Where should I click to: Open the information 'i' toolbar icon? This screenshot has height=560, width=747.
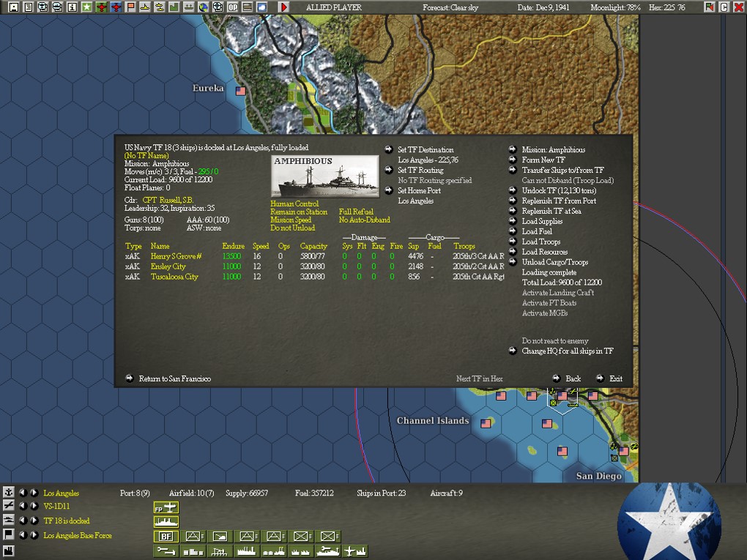click(x=72, y=7)
